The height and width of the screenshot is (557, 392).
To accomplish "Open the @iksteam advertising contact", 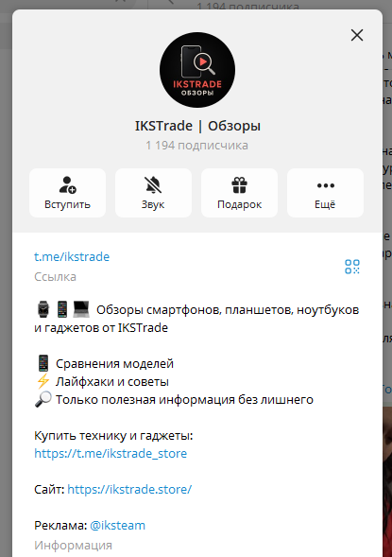I will pos(117,525).
